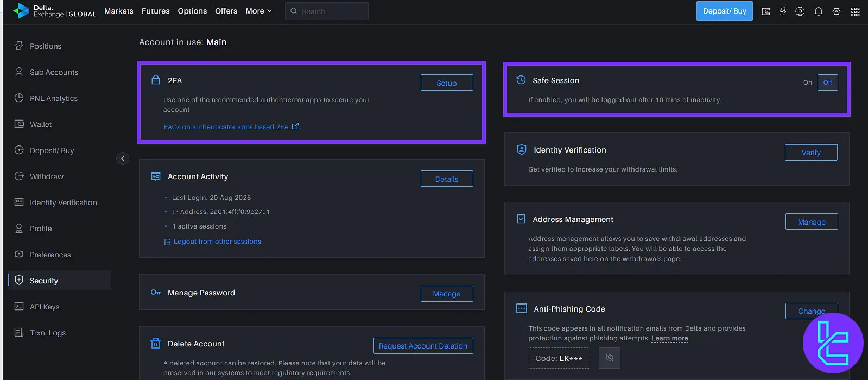868x380 pixels.
Task: Click the Security shield icon
Action: click(x=19, y=281)
